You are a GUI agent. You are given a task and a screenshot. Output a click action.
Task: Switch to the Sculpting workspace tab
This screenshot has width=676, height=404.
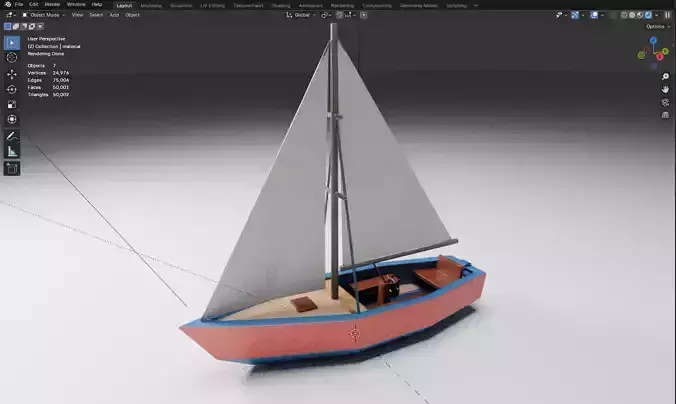click(x=181, y=6)
